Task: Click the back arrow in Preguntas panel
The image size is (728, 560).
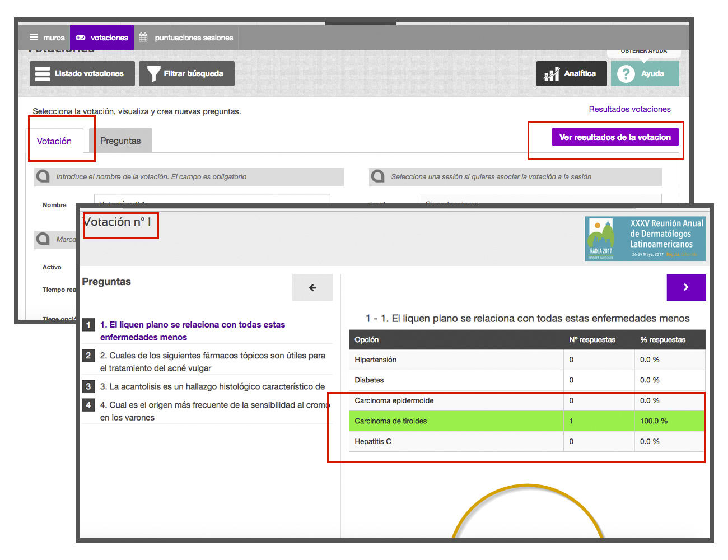Action: [x=312, y=287]
